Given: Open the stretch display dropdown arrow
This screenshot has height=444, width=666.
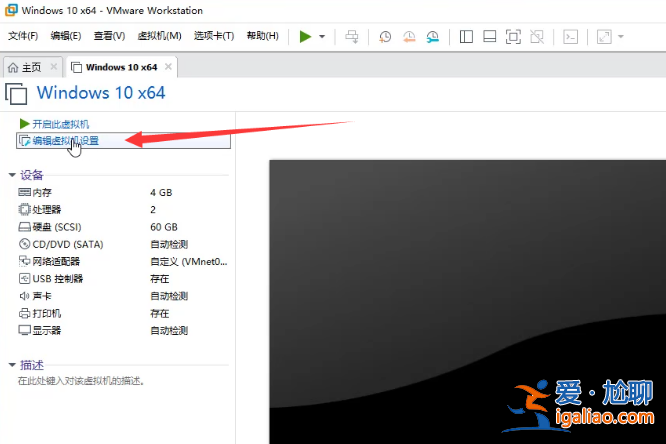Looking at the screenshot, I should 621,37.
